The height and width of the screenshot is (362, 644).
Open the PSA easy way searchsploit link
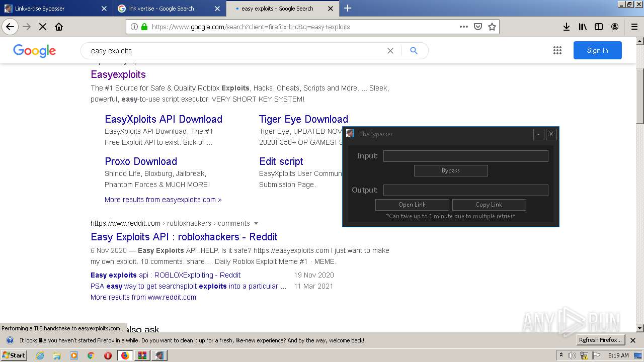click(x=188, y=286)
